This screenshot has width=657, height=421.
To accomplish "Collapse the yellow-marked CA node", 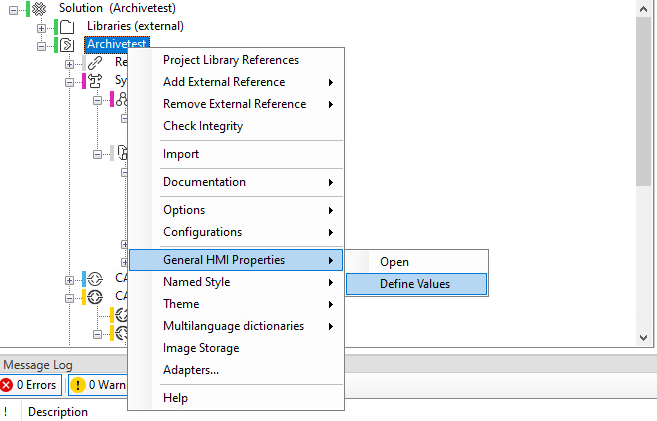I will [70, 299].
